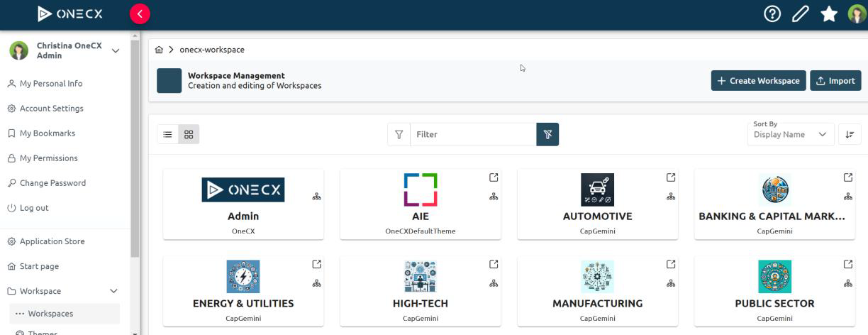Switch to grid view layout
This screenshot has height=335, width=868.
click(x=189, y=134)
